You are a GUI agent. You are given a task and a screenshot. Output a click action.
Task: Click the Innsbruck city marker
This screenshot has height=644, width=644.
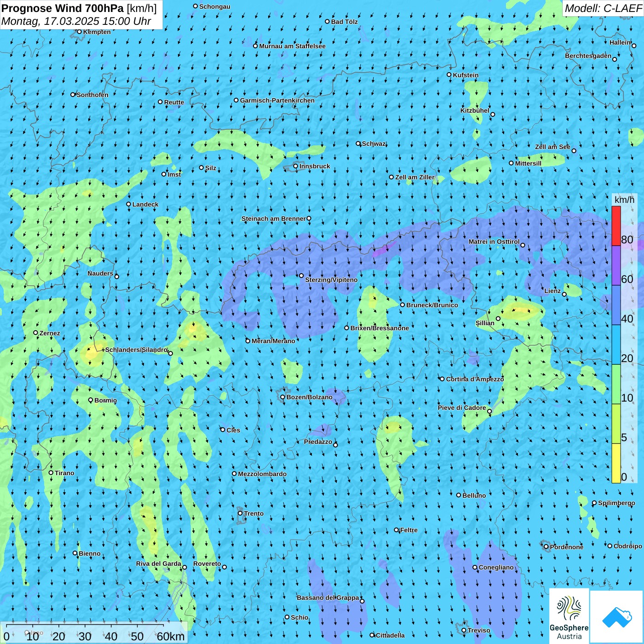coord(295,166)
